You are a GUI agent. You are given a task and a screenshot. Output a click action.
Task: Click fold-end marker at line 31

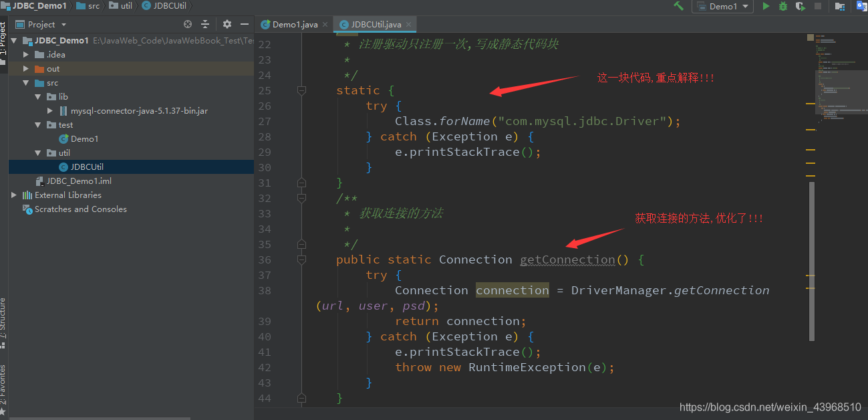[301, 183]
